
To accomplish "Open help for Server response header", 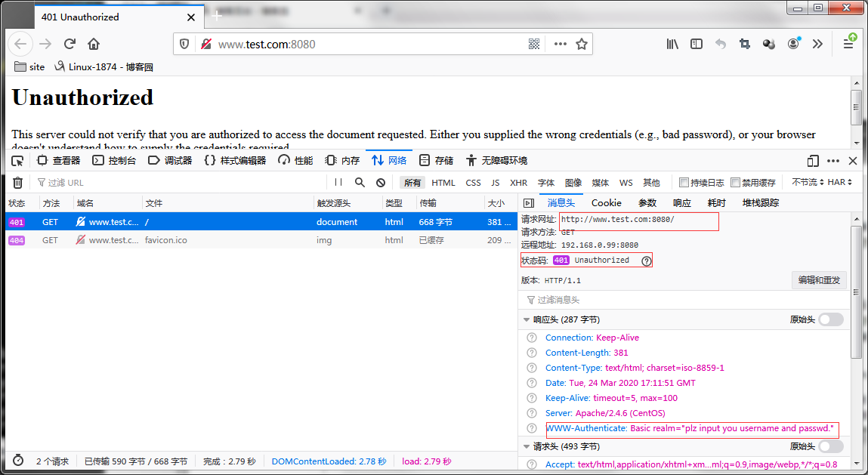I will [x=532, y=413].
